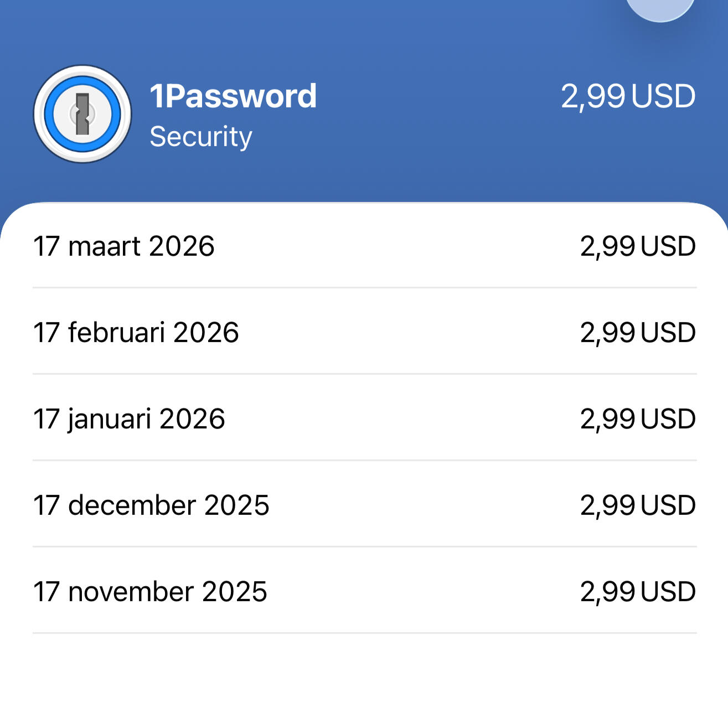The height and width of the screenshot is (728, 728).
Task: Click the header subscription price 2,99 USD
Action: 628,96
